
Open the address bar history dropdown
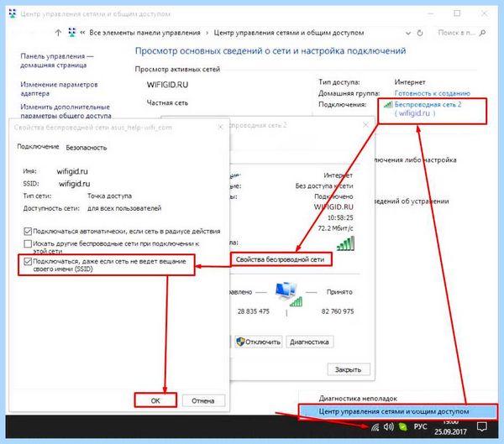(x=408, y=33)
